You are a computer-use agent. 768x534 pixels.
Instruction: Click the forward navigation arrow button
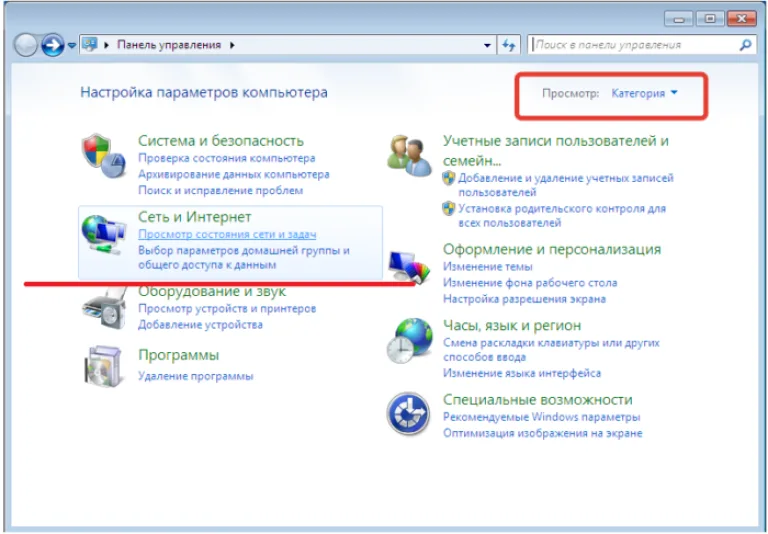click(x=52, y=45)
